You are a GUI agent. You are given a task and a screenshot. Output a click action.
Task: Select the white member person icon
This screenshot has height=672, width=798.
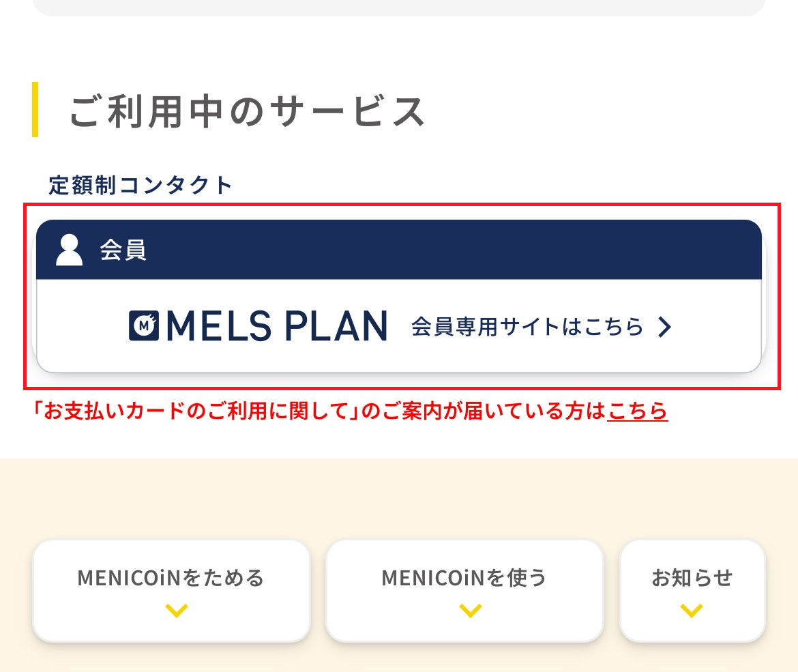[68, 249]
